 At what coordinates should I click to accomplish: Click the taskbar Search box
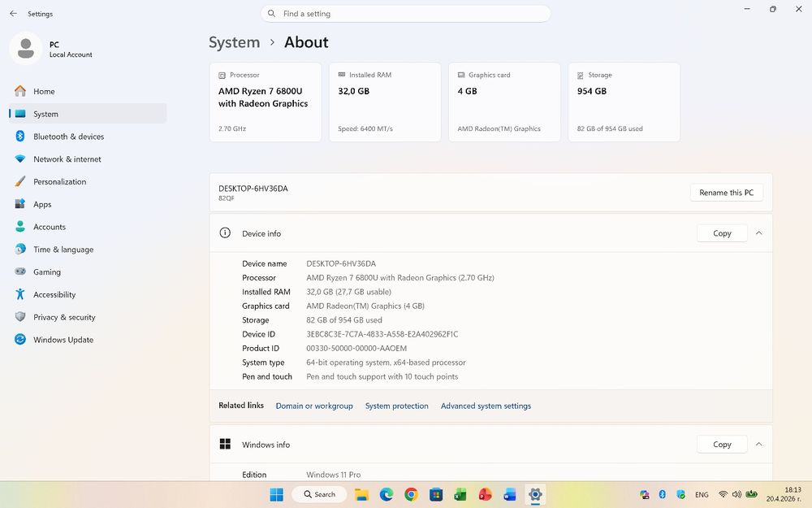pos(319,494)
